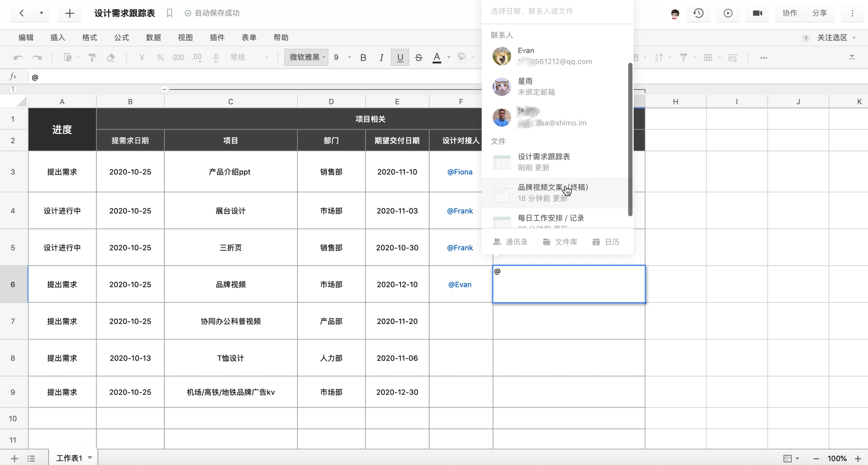Image resolution: width=868 pixels, height=465 pixels.
Task: Click the 分享 share button
Action: click(819, 13)
